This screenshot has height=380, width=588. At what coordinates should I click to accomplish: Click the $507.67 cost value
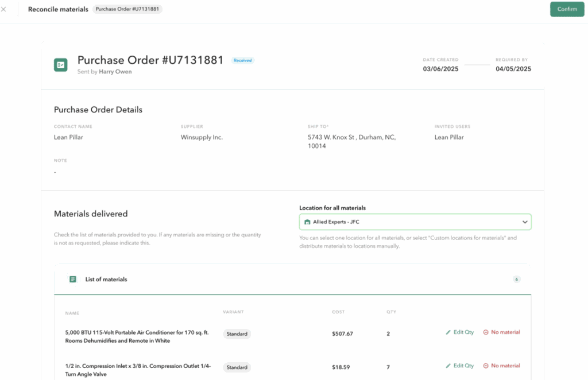pyautogui.click(x=342, y=334)
